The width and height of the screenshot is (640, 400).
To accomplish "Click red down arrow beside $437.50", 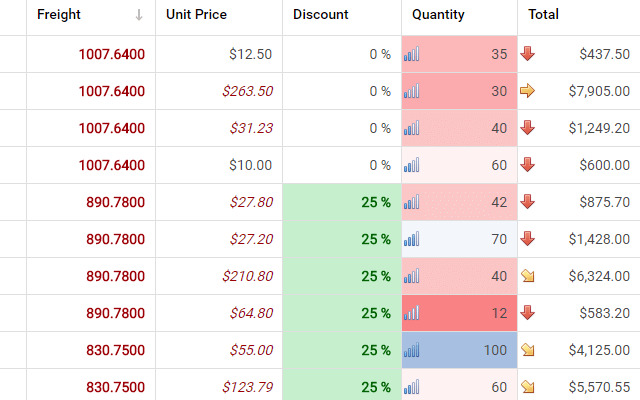I will pyautogui.click(x=528, y=54).
